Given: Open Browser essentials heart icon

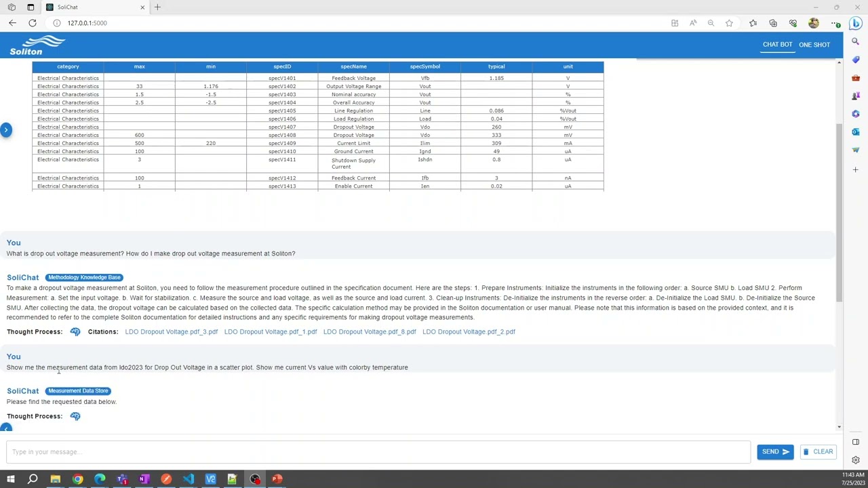Looking at the screenshot, I should [x=793, y=23].
